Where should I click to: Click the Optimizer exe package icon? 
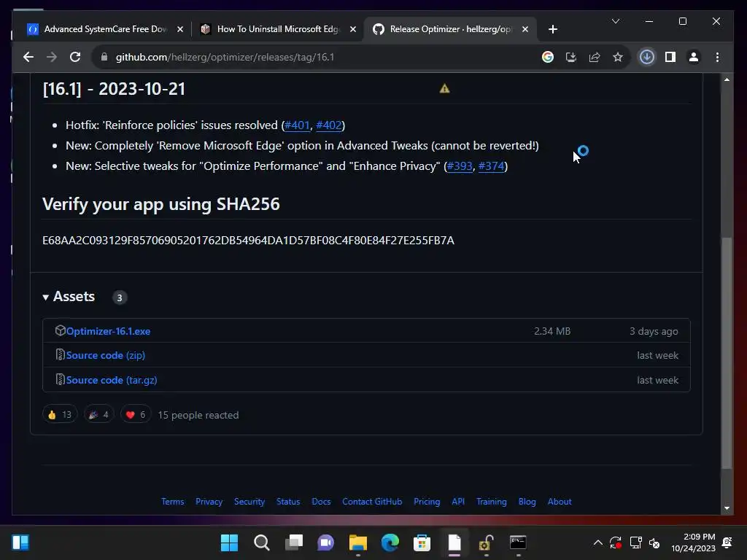[x=60, y=330]
